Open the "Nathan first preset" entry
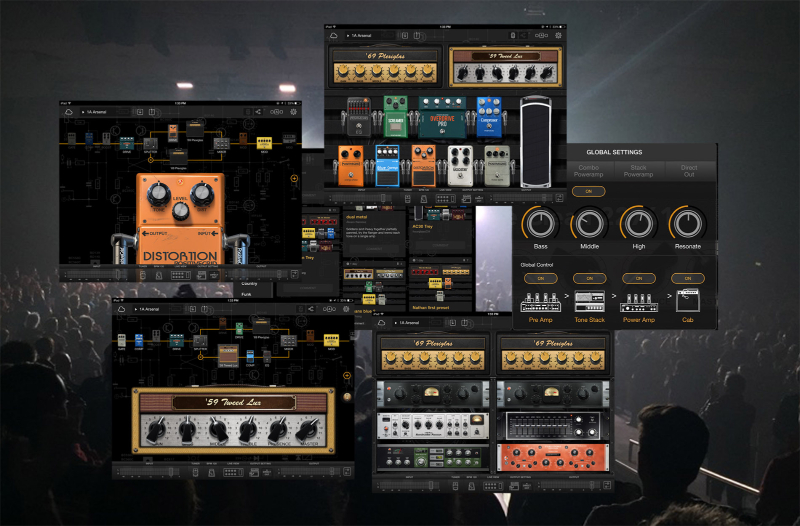Screen dimensions: 800x526 coord(431,308)
